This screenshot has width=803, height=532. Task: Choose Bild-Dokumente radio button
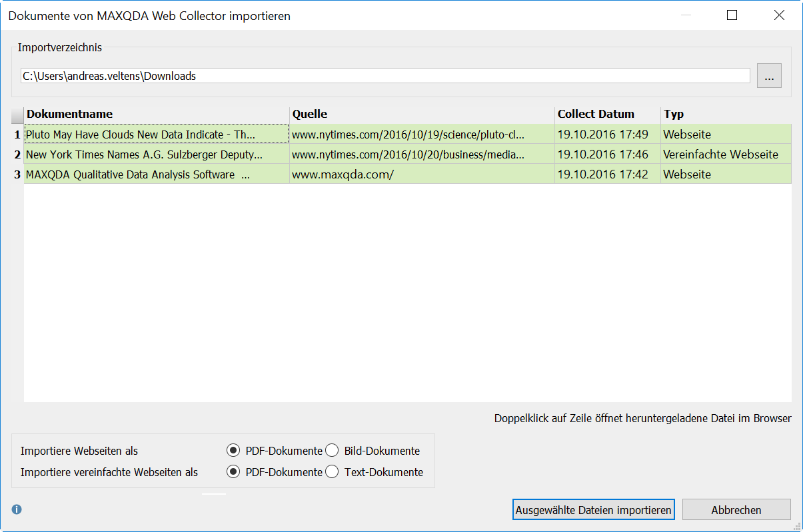(x=332, y=451)
